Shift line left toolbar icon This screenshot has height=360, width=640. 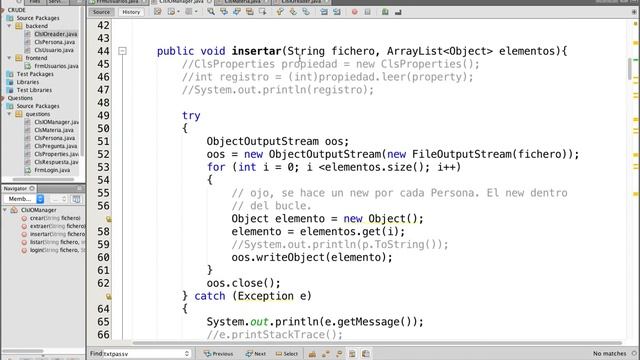click(324, 12)
